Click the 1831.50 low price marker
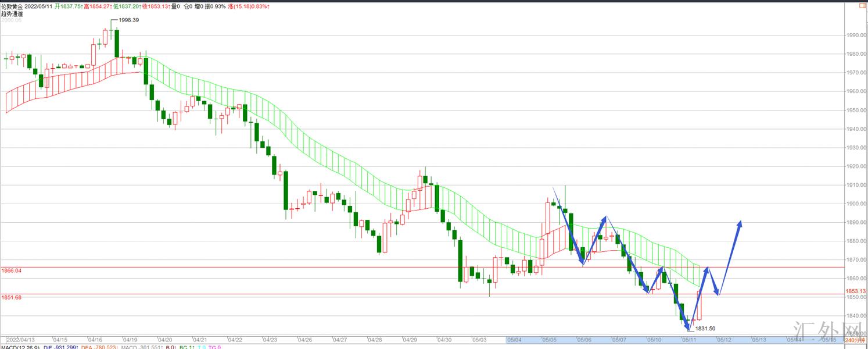The image size is (868, 349). point(705,329)
